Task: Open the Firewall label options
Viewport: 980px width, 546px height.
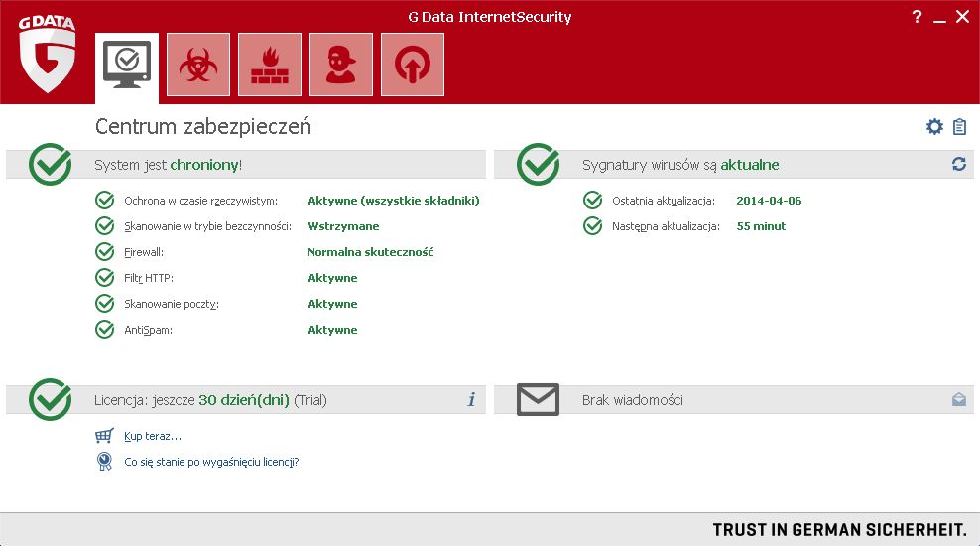Action: pyautogui.click(x=144, y=253)
